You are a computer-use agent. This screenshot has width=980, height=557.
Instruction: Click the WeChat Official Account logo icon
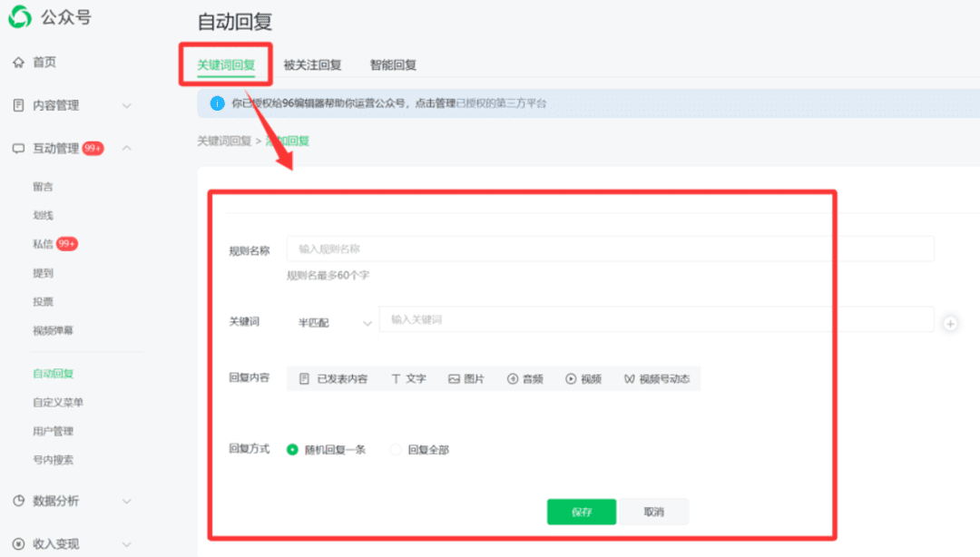tap(20, 17)
